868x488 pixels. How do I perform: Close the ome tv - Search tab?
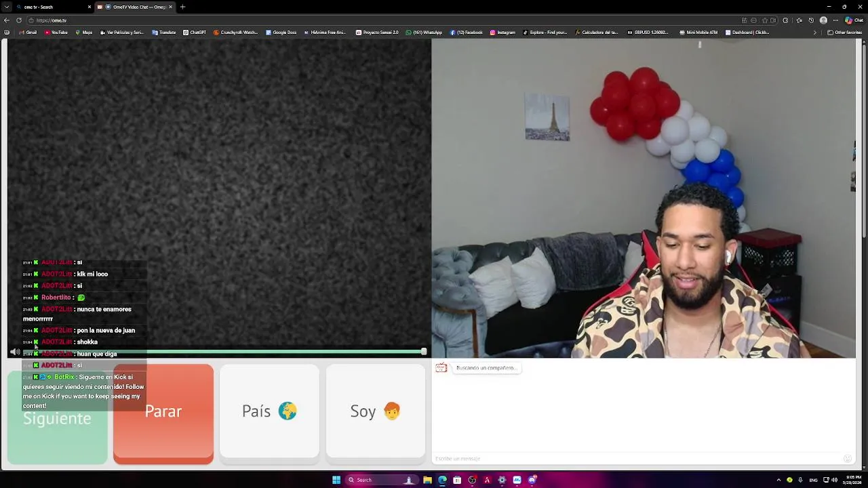90,7
